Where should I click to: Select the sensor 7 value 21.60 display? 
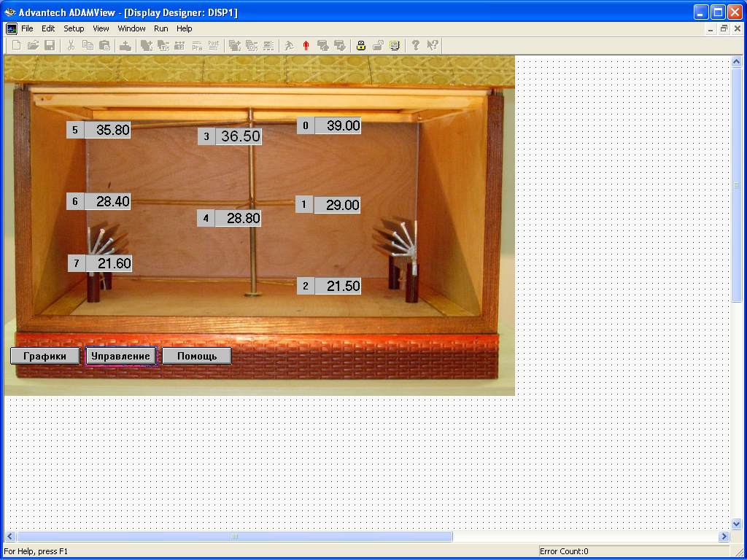click(x=109, y=262)
